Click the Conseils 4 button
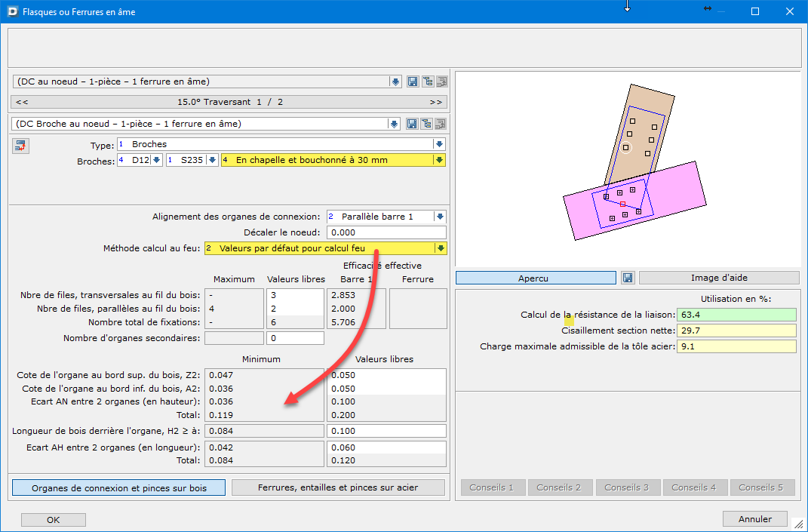Screen dimensions: 808x532 pos(695,487)
